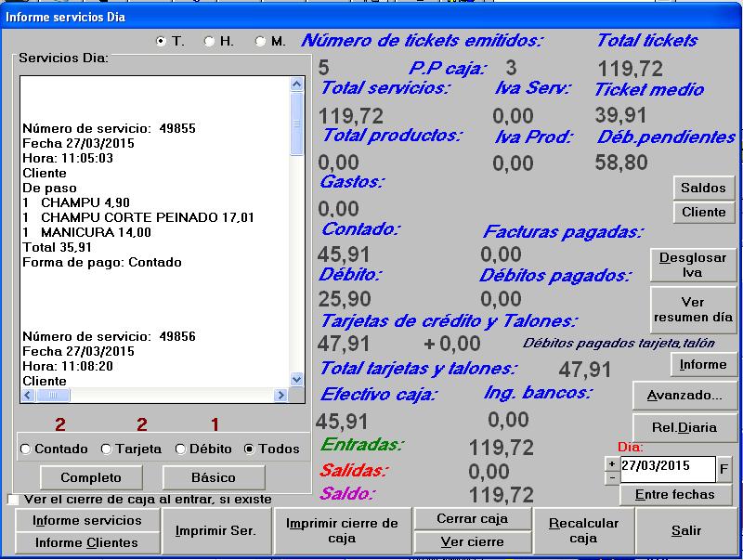Click Imprimir Ser. button
Viewport: 743px width, 560px height.
[216, 531]
